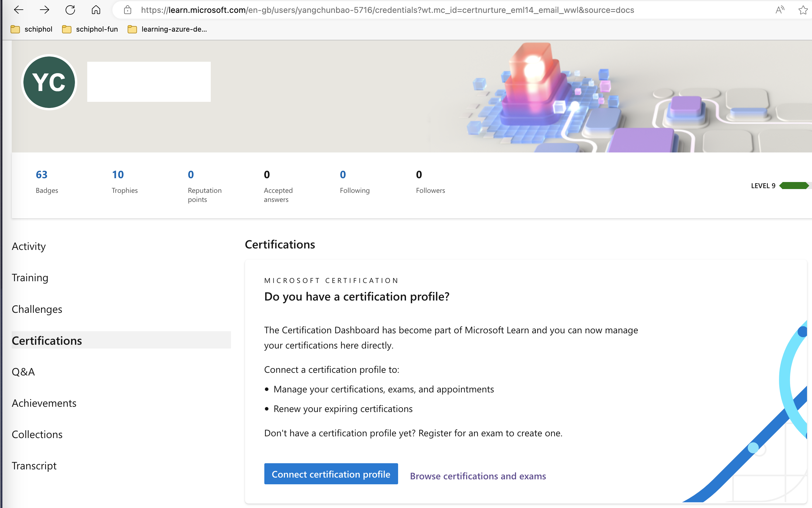Click the browser address bar URL
Screen dimensions: 812x508
click(x=387, y=10)
